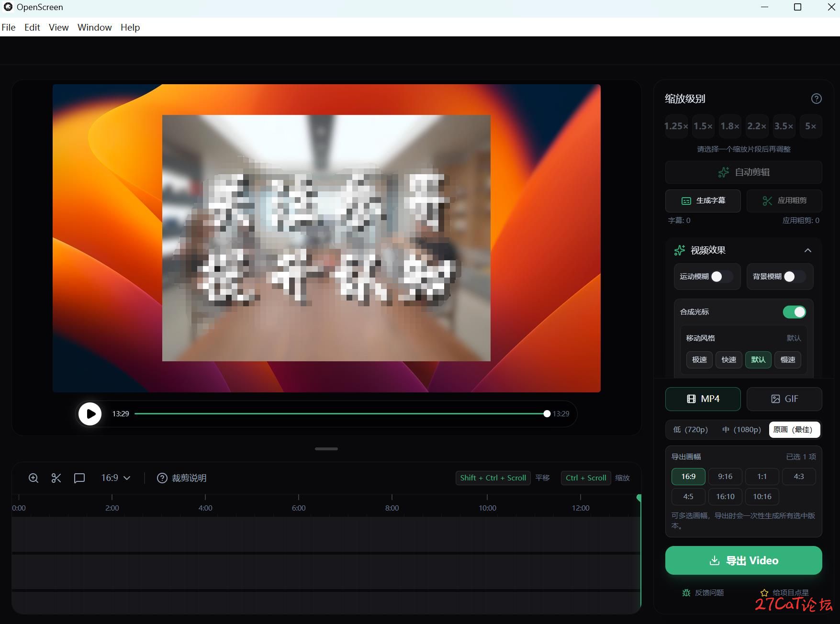Click the 给项目点星 star icon
This screenshot has height=624, width=840.
tap(764, 593)
